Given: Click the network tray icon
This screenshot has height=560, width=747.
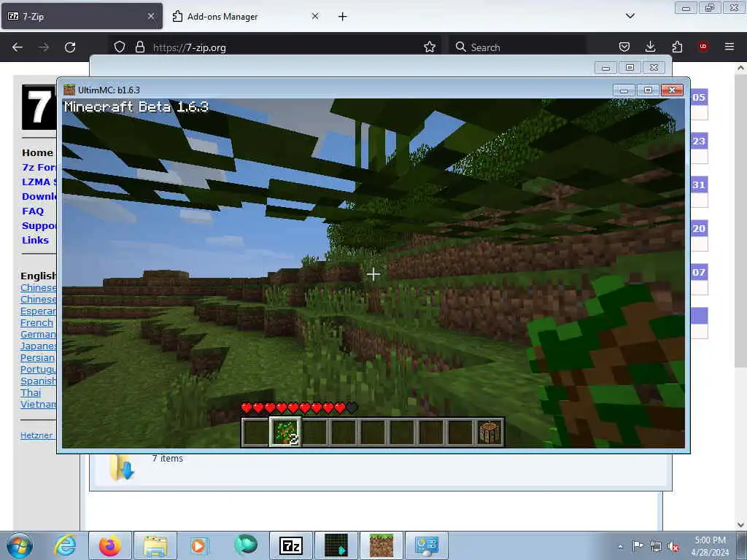Looking at the screenshot, I should click(x=656, y=546).
